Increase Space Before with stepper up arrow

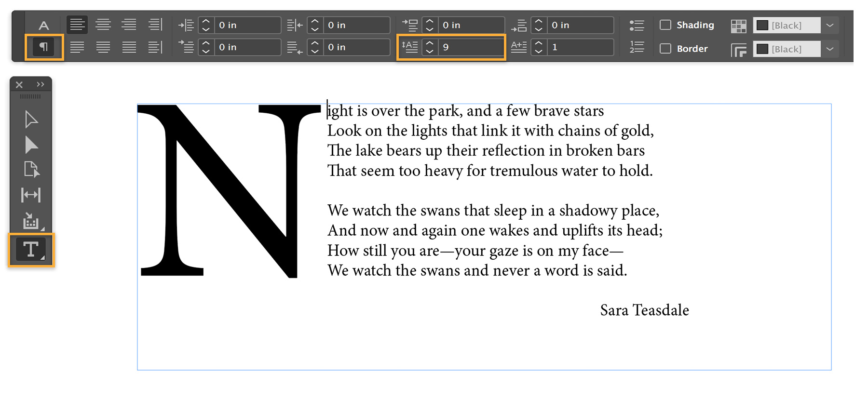[x=430, y=21]
